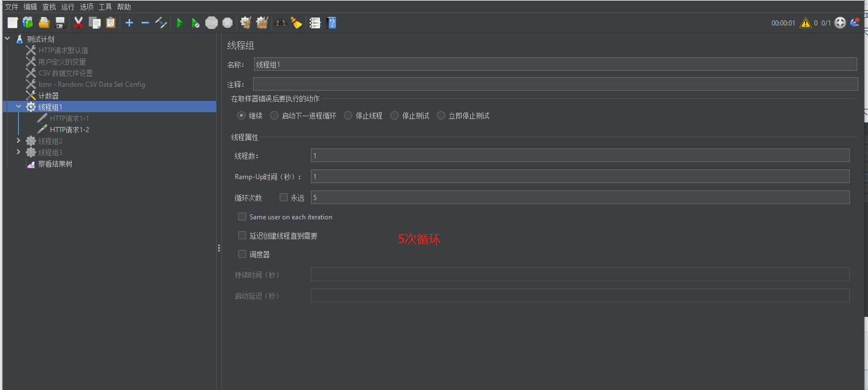The image size is (868, 390).
Task: Click the 名称 field containing 线程组1
Action: click(x=555, y=64)
